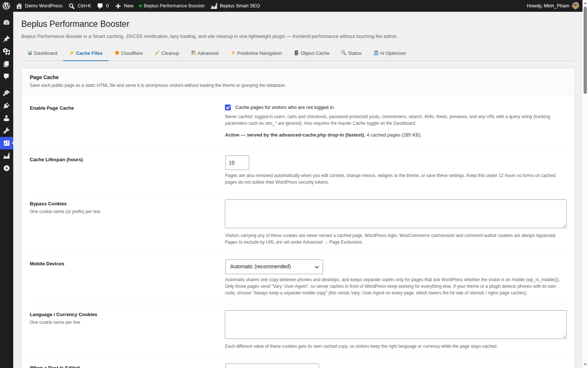Click the user avatar in admin bar

click(576, 6)
